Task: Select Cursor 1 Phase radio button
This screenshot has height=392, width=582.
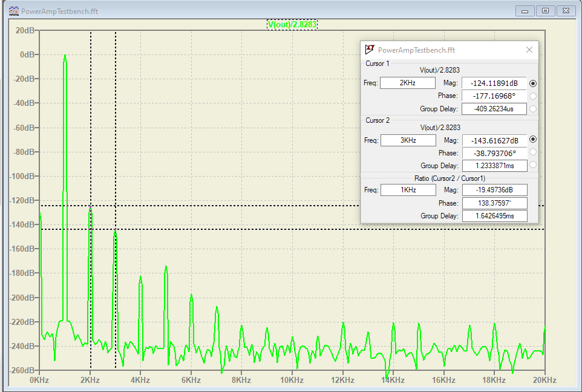Action: click(x=532, y=96)
